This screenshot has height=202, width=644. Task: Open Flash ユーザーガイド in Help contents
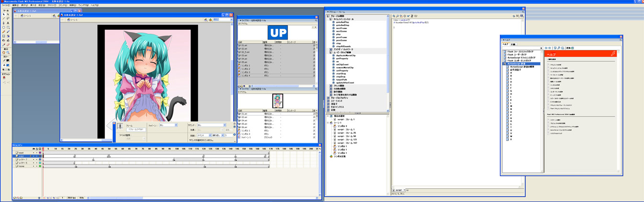pos(517,55)
